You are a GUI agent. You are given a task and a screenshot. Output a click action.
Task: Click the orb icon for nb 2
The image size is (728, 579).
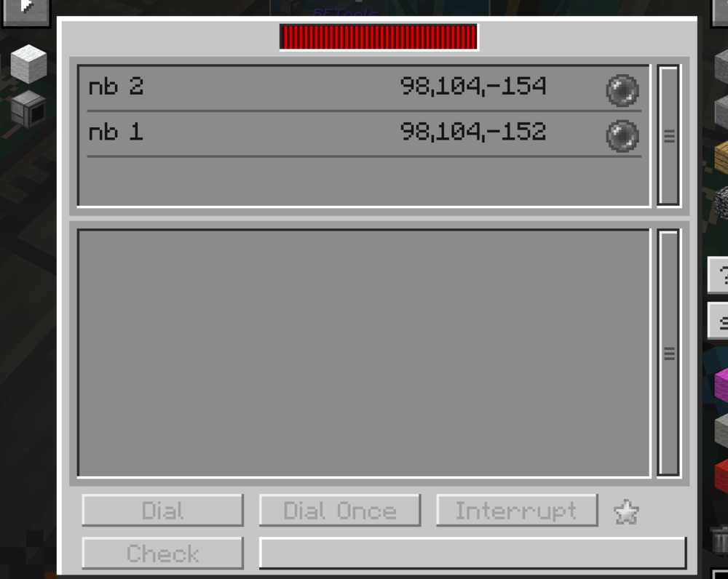[622, 90]
